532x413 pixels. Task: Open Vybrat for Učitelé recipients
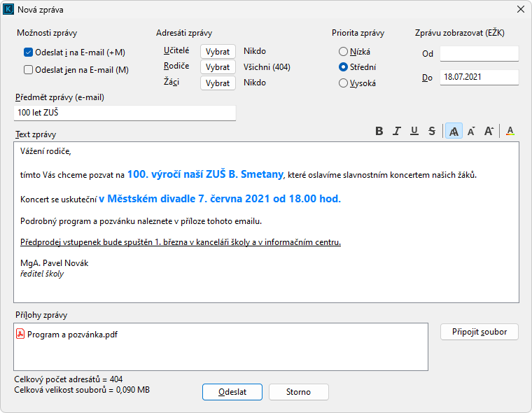tap(218, 51)
